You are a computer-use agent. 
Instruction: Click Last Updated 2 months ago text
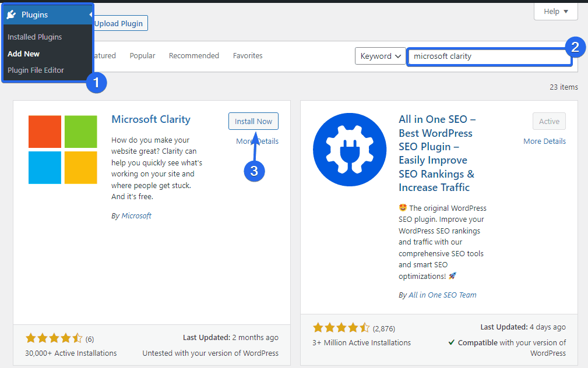[x=231, y=337]
